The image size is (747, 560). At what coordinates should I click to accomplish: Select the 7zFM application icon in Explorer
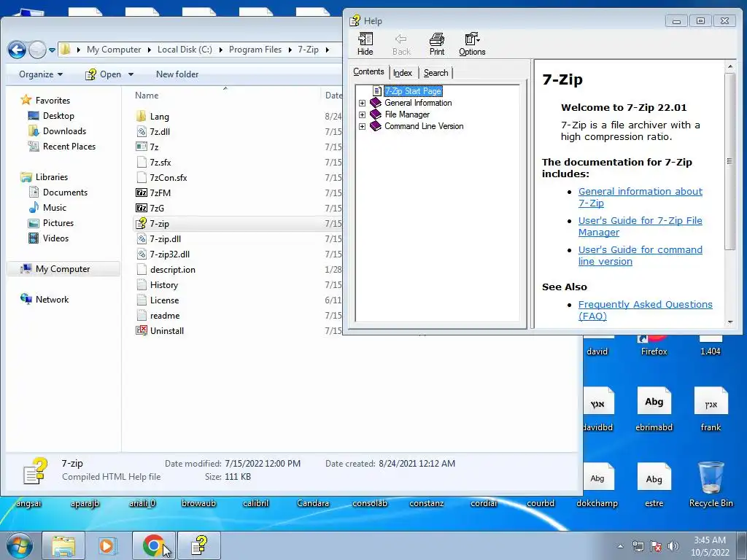click(142, 192)
